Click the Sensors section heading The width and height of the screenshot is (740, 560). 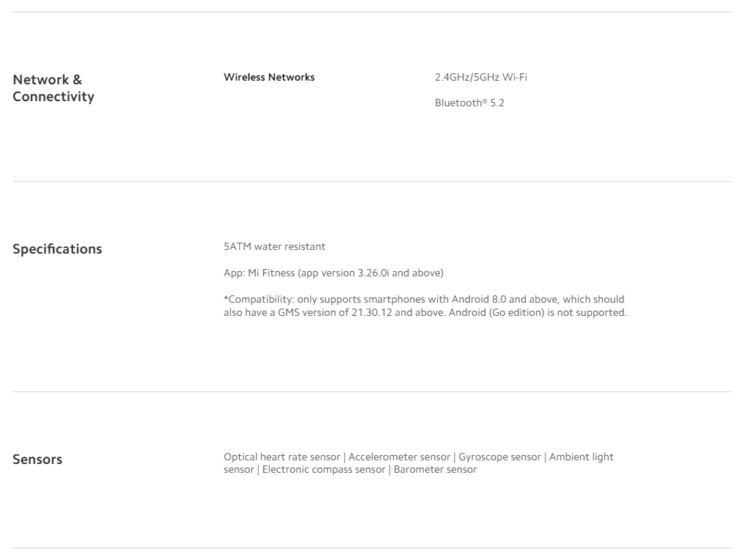(x=37, y=460)
